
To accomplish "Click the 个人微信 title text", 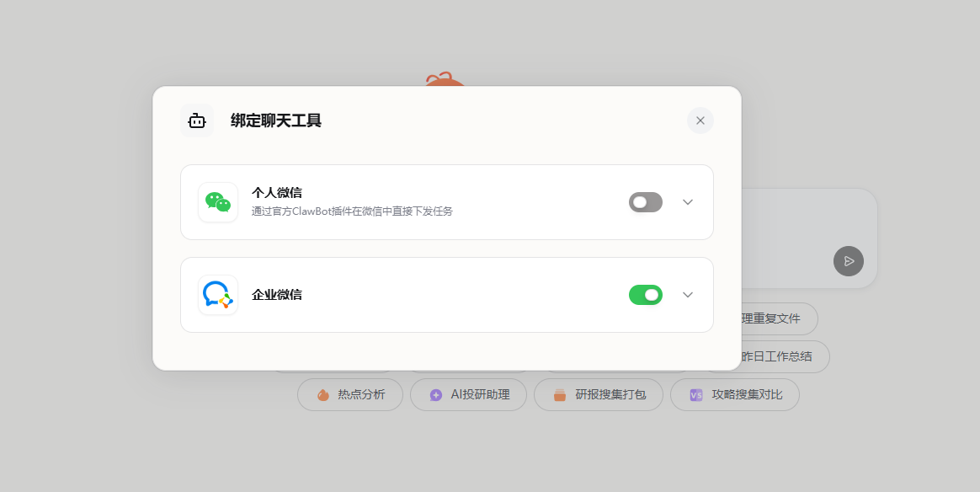I will (x=277, y=193).
